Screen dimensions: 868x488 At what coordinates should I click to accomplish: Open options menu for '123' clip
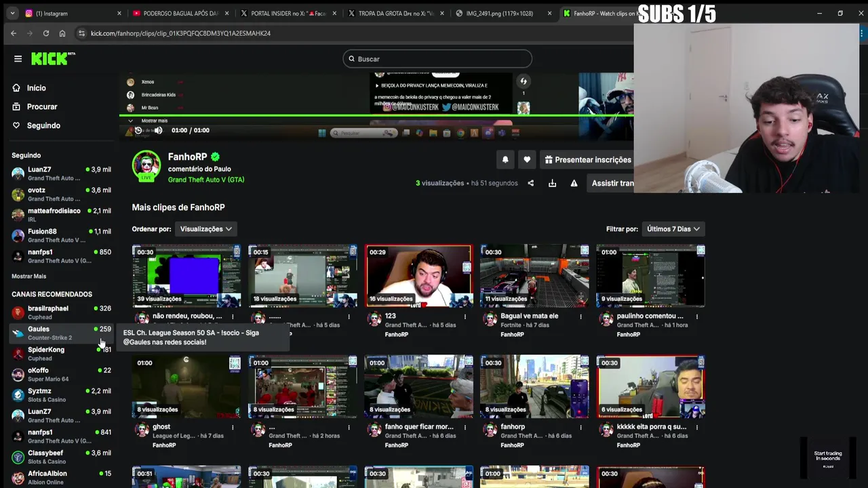click(x=465, y=317)
